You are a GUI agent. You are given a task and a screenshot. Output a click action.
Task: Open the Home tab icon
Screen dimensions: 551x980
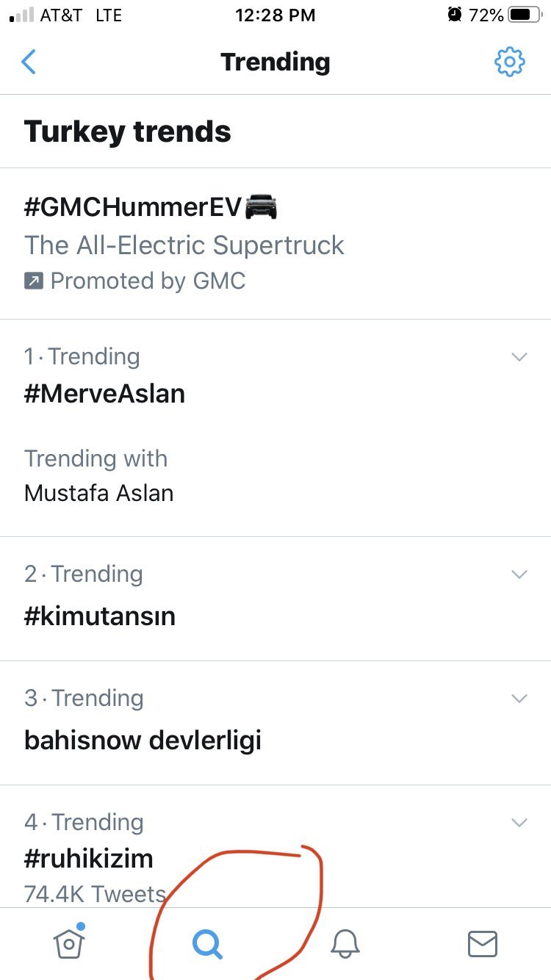[70, 942]
